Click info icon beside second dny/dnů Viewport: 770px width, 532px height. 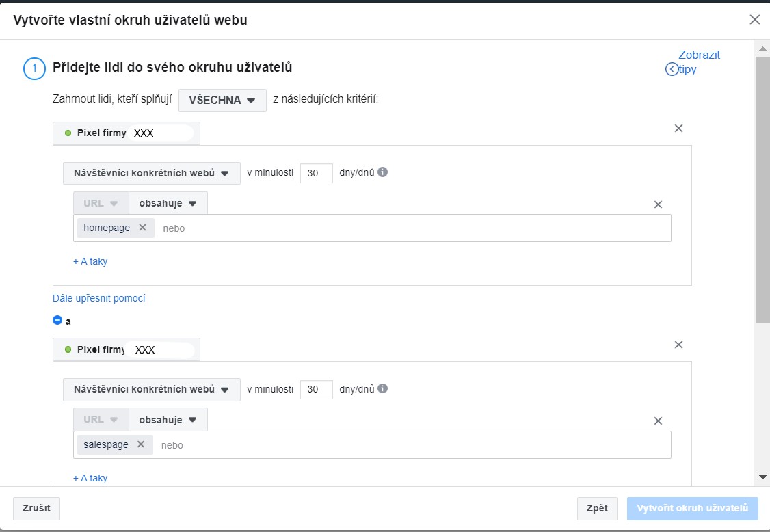point(382,388)
